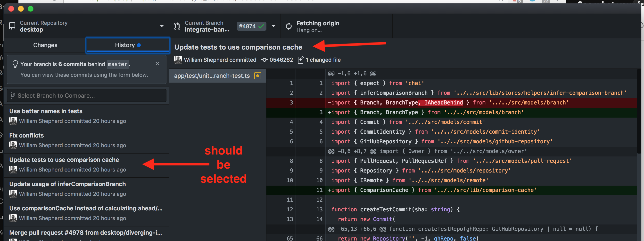Select the changed file branch-test.ts
The image size is (644, 241).
(217, 76)
